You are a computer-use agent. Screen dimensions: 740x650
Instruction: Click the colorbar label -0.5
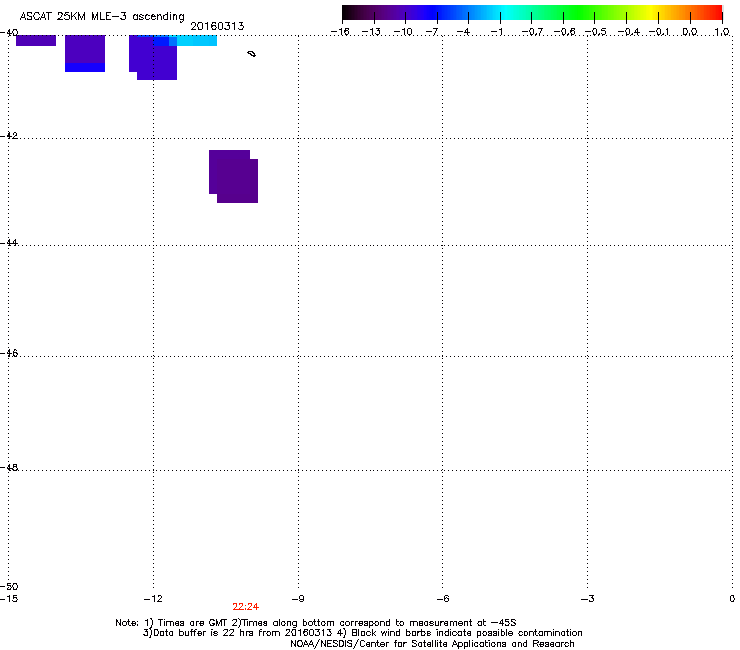pyautogui.click(x=596, y=32)
